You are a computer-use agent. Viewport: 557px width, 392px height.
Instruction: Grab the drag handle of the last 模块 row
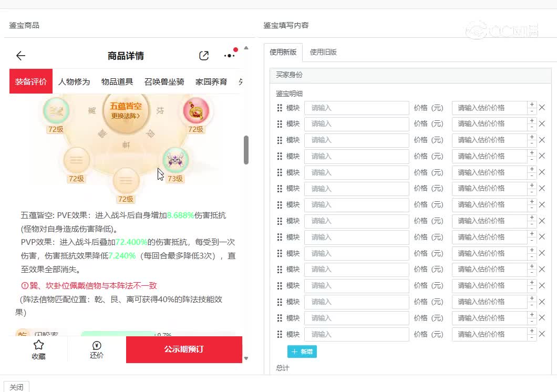pos(280,335)
